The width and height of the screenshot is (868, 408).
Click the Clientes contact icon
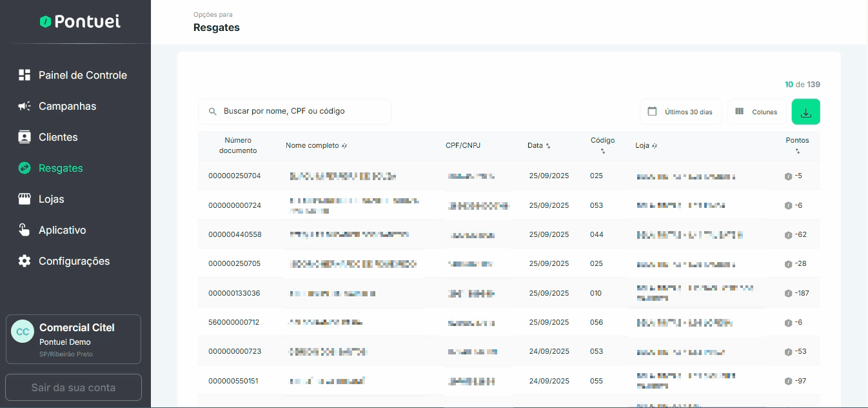point(25,137)
